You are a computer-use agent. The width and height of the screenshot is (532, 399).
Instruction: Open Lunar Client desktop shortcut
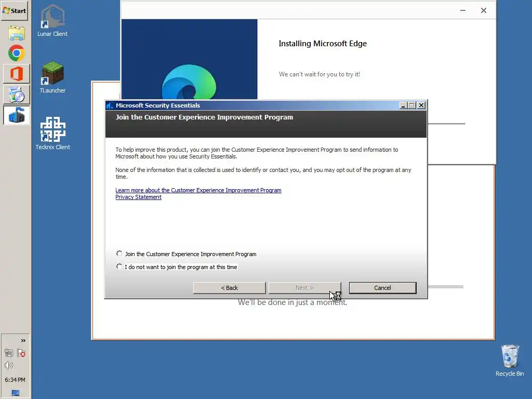pyautogui.click(x=52, y=21)
